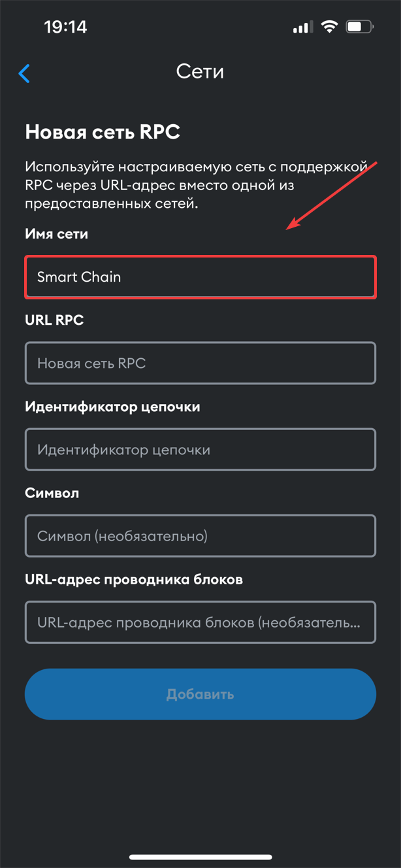Tap the battery indicator icon

[x=359, y=27]
